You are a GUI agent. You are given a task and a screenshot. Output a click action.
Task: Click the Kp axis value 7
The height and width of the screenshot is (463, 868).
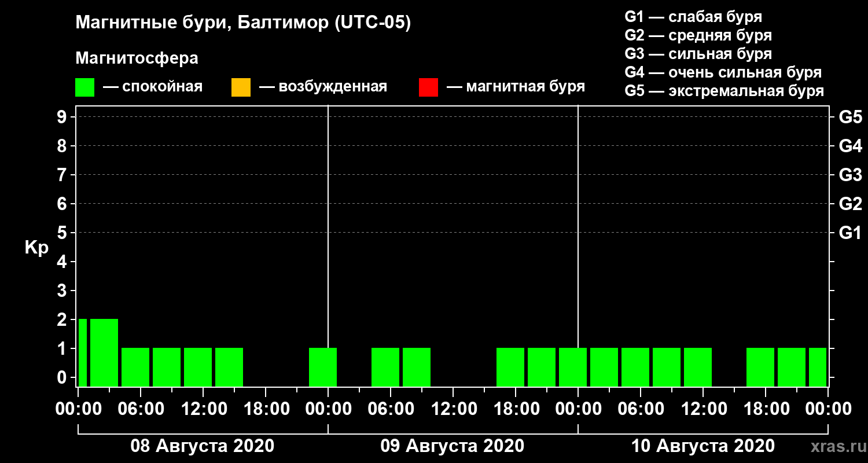click(63, 175)
